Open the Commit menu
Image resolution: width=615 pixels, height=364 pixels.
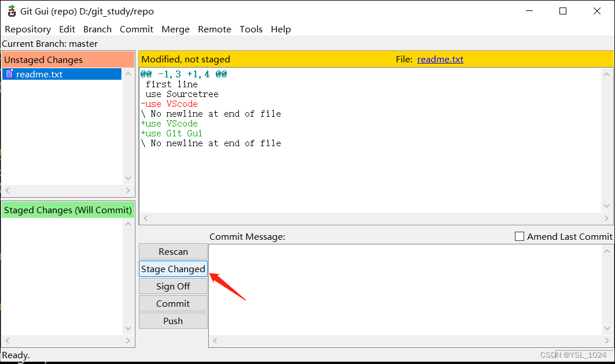pos(137,29)
